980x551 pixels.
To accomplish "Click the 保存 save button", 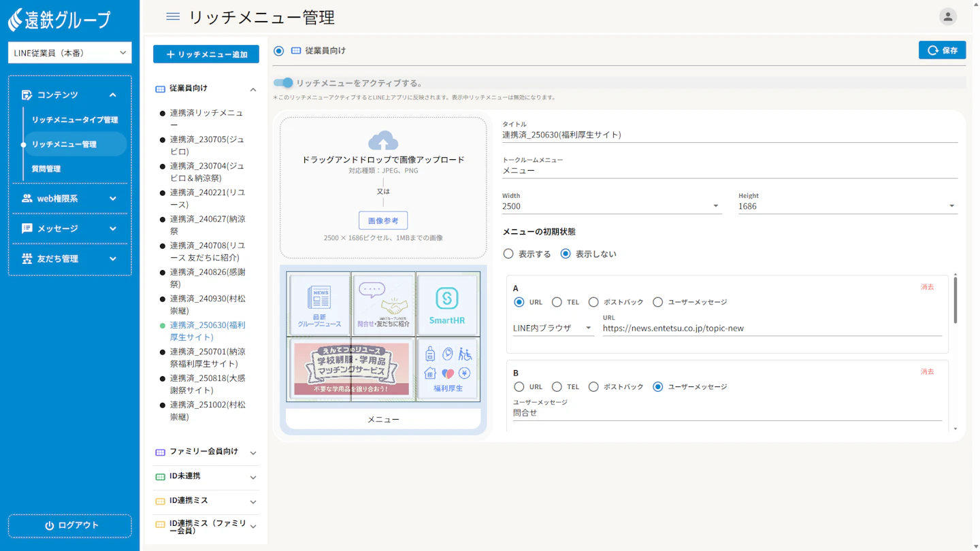I will pyautogui.click(x=942, y=50).
